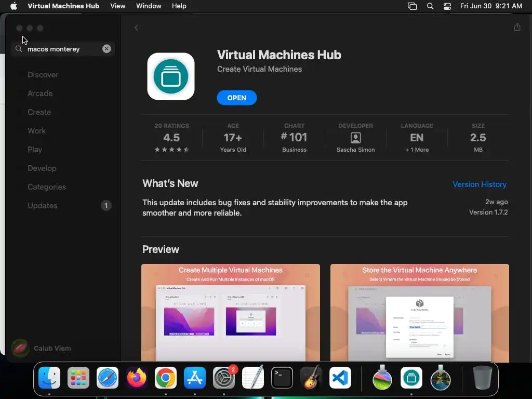Image resolution: width=532 pixels, height=399 pixels.
Task: Open System Settings from the Dock
Action: coord(224,378)
